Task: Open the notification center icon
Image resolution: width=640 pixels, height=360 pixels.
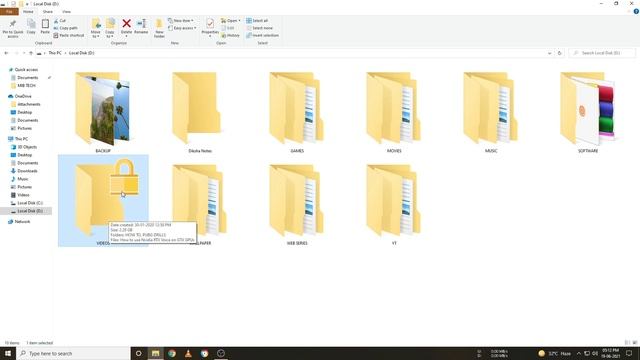Action: click(629, 353)
